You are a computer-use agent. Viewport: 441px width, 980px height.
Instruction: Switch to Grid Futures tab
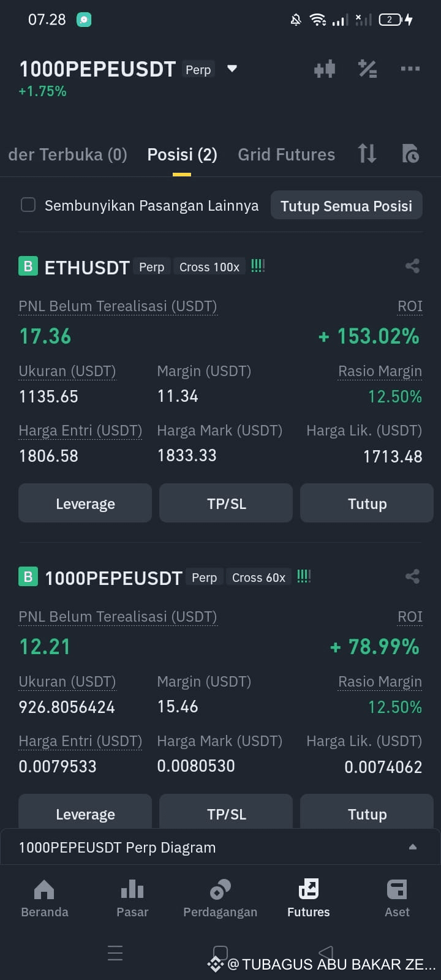(286, 154)
